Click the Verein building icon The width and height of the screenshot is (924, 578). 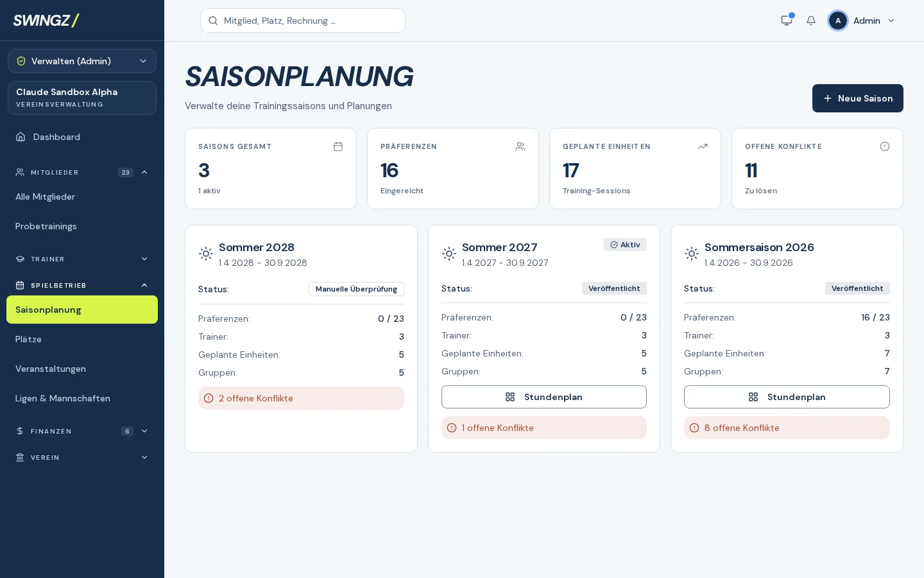[20, 457]
